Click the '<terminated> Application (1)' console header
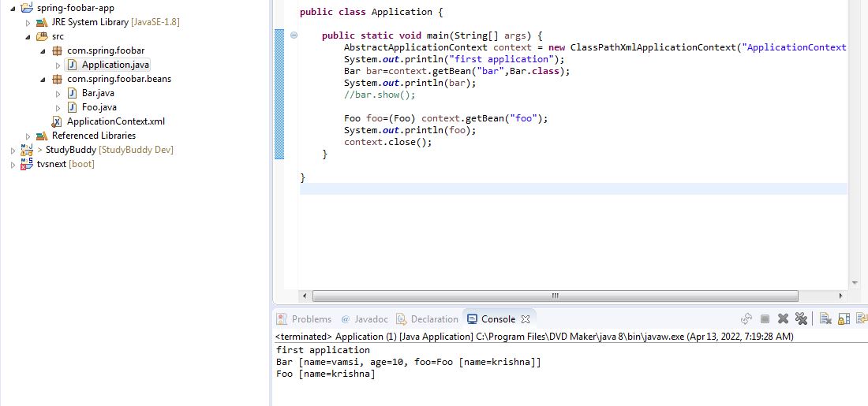868x406 pixels. pos(534,337)
